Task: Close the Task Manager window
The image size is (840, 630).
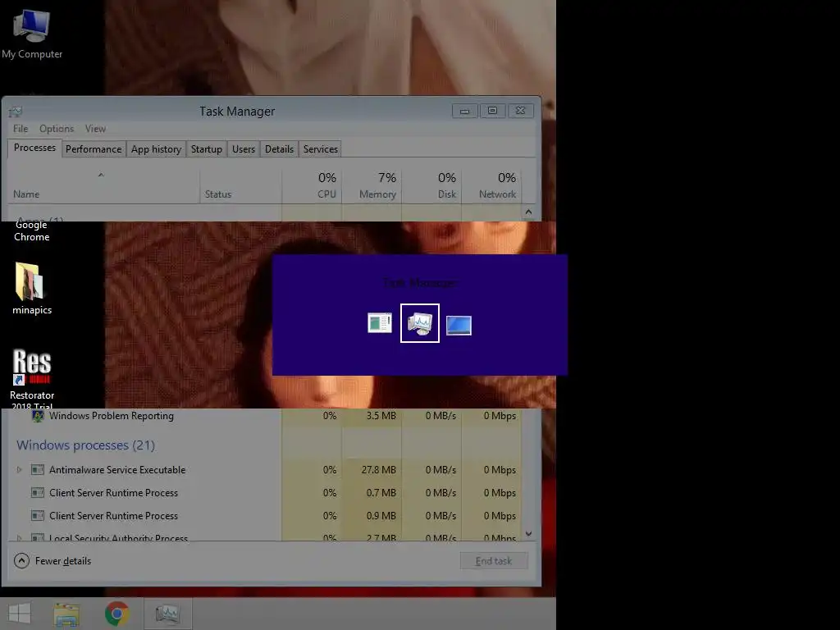Action: click(x=520, y=111)
